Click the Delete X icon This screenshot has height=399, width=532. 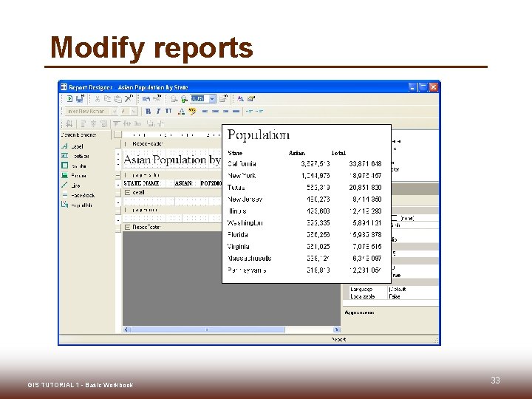pos(128,99)
